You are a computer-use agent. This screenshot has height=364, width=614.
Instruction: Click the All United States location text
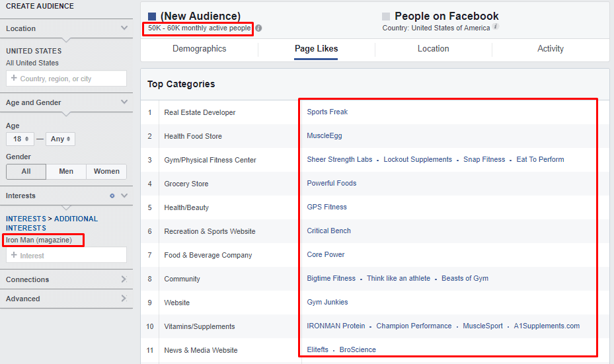pyautogui.click(x=32, y=63)
